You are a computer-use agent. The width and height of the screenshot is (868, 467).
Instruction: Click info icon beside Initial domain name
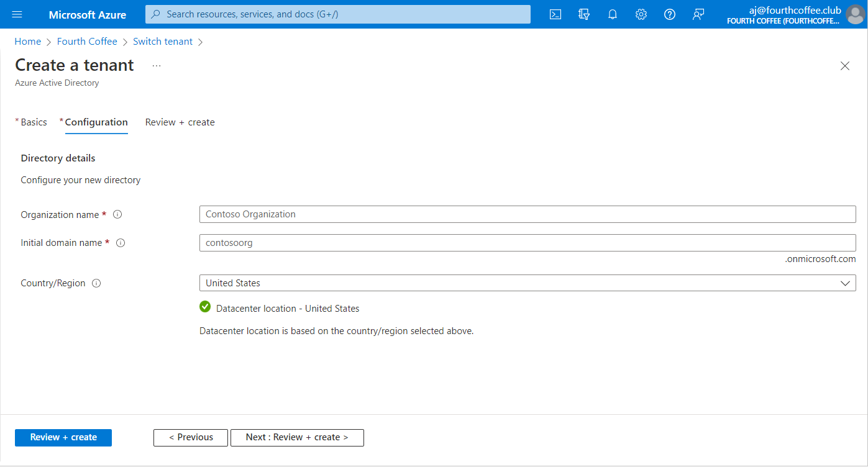coord(121,243)
